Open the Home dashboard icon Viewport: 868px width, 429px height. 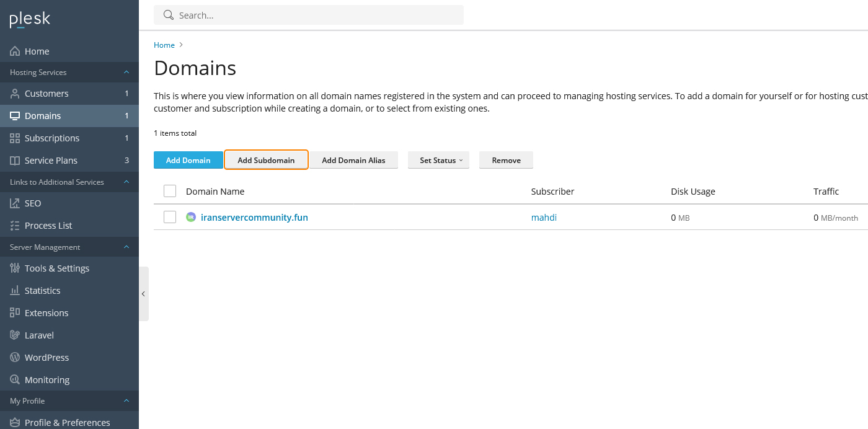pyautogui.click(x=14, y=51)
